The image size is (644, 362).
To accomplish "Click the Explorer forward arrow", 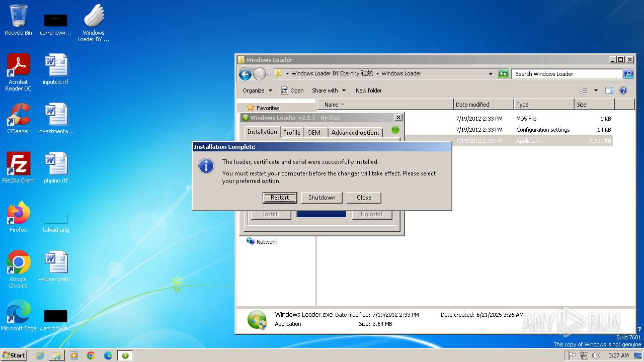I will pyautogui.click(x=259, y=74).
